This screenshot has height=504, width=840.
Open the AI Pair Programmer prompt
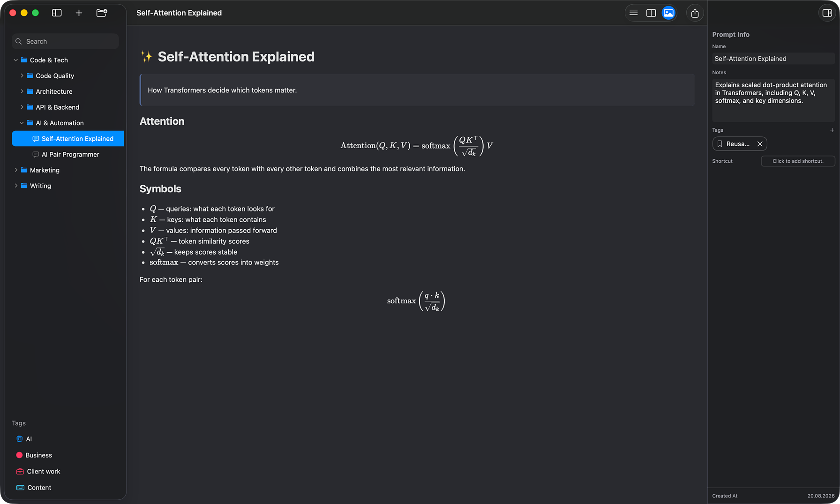click(67, 154)
